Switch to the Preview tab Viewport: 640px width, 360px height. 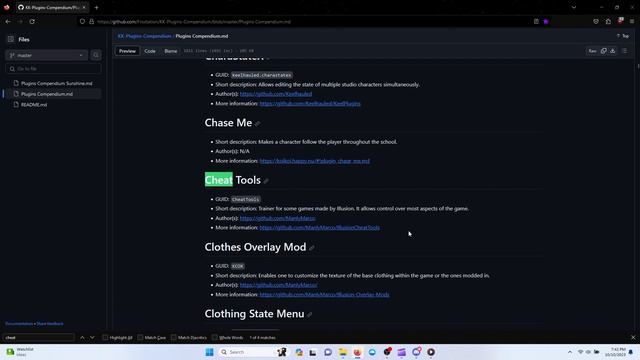[127, 51]
